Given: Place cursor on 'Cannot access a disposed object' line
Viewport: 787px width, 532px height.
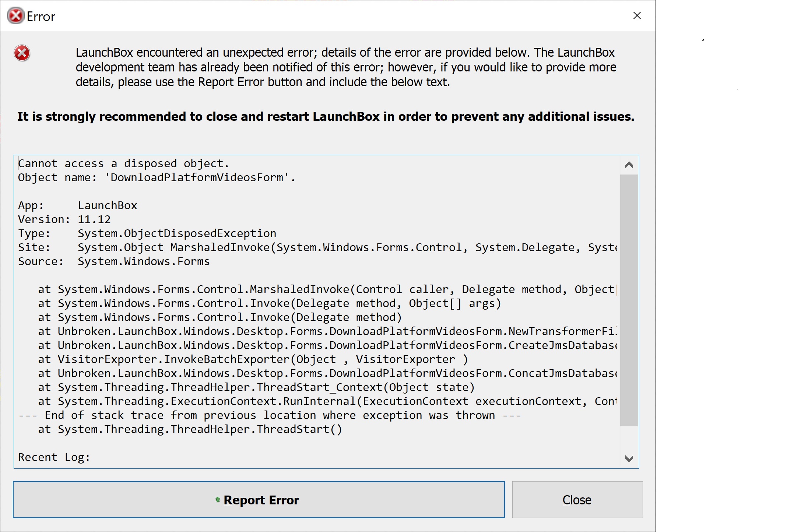Looking at the screenshot, I should point(123,163).
